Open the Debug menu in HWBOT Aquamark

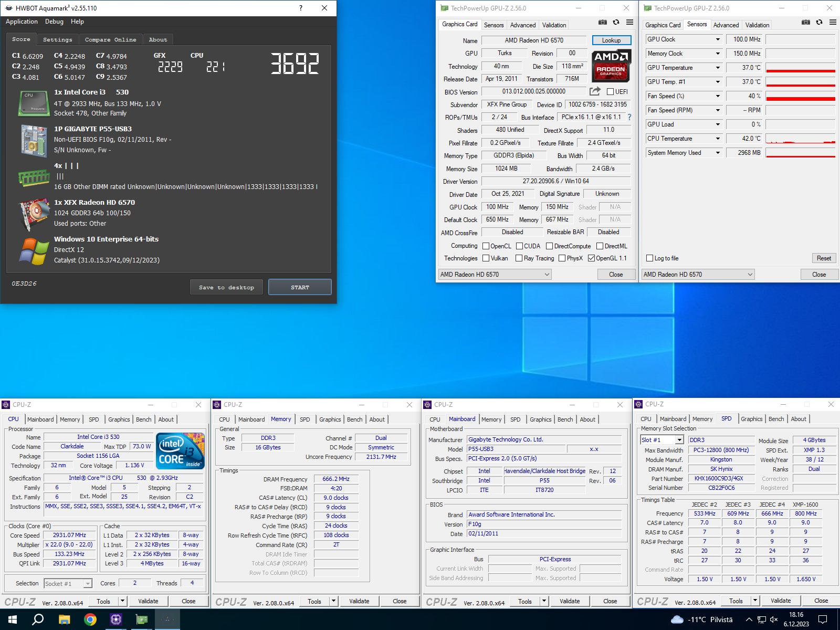[x=54, y=22]
